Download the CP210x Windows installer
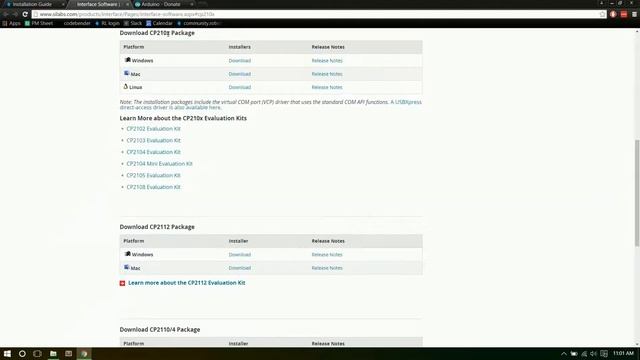Image resolution: width=640 pixels, height=360 pixels. coord(240,60)
